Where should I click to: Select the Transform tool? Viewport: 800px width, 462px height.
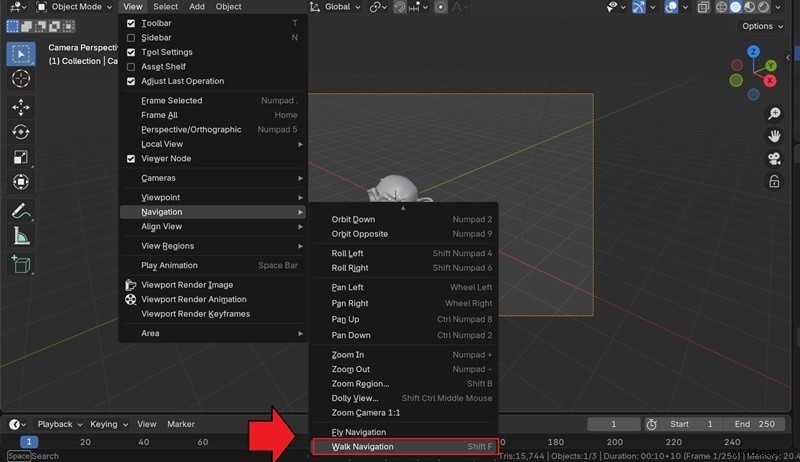(x=21, y=182)
